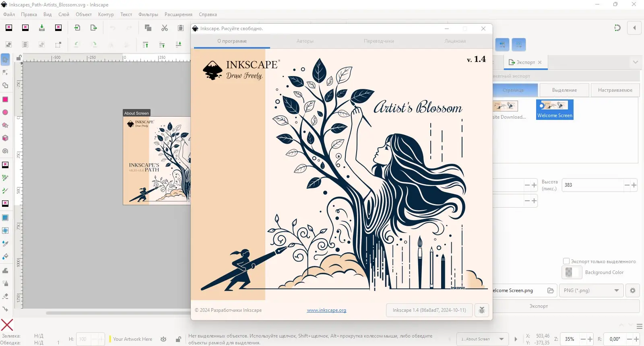Click the Save document toolbar icon

coord(42,28)
